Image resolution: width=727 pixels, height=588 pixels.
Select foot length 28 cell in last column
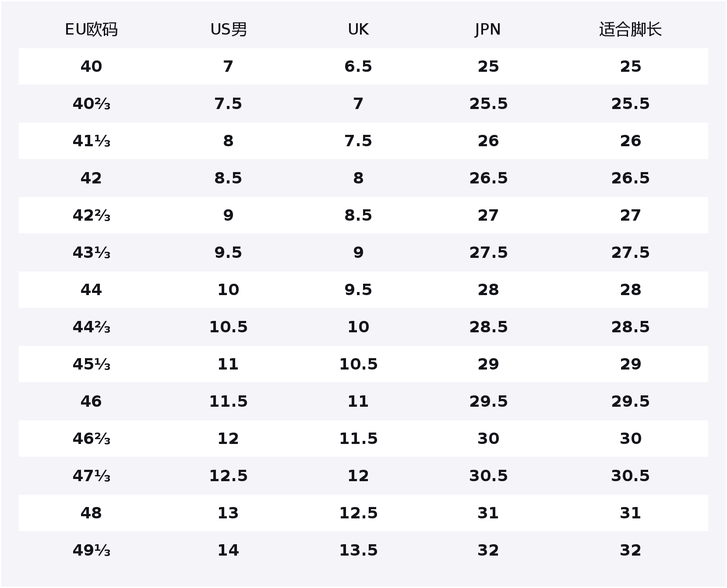pos(631,290)
